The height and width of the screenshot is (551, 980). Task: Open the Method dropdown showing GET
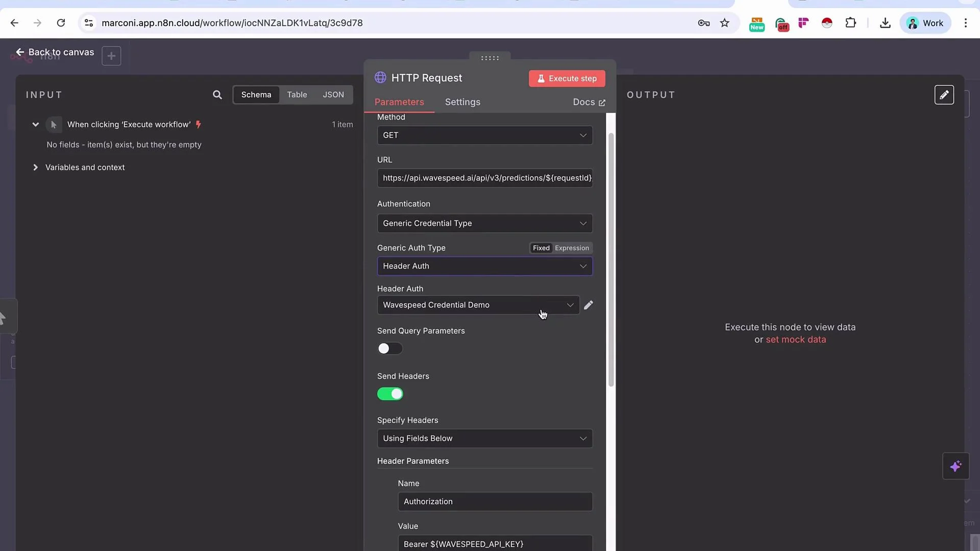tap(484, 135)
